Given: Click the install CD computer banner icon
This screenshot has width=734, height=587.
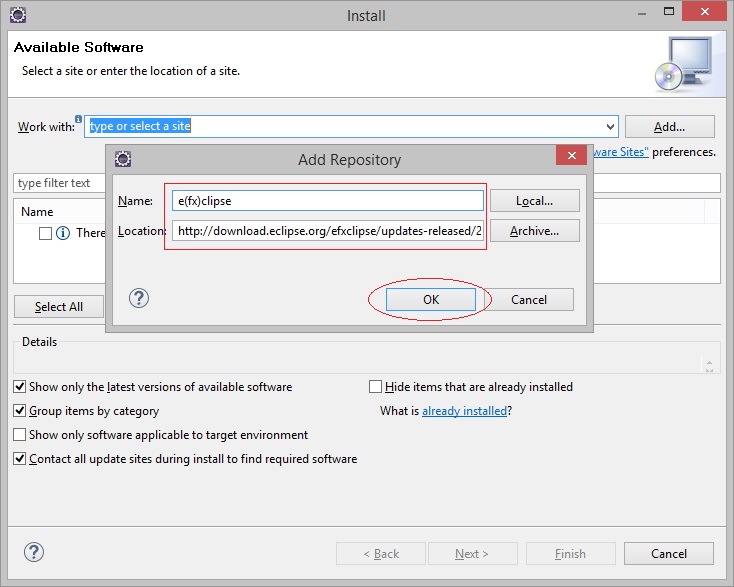Looking at the screenshot, I should pyautogui.click(x=683, y=62).
